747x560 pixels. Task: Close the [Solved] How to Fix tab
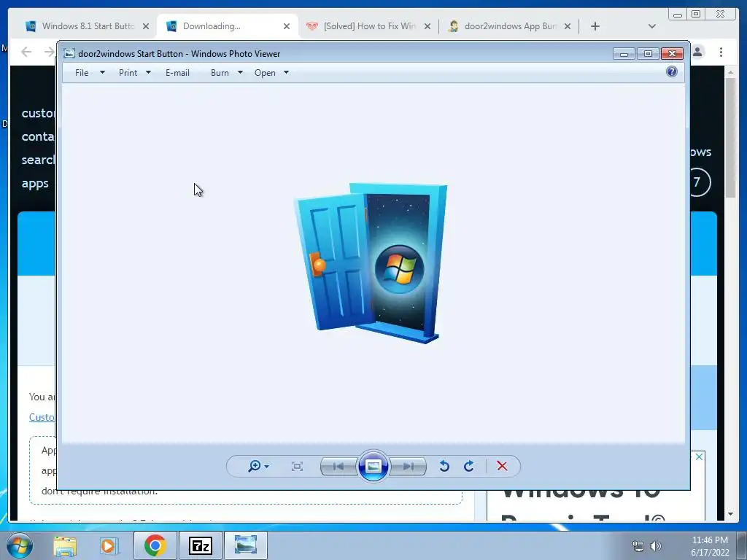(427, 27)
